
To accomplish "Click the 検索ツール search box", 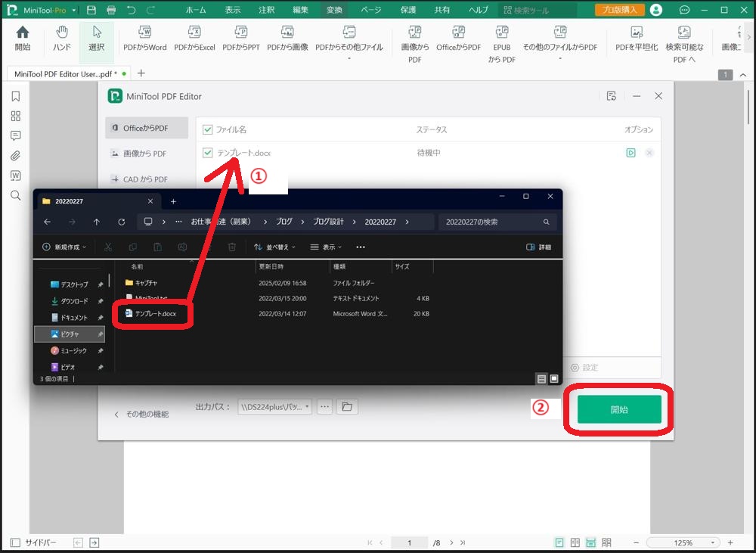I will point(539,10).
